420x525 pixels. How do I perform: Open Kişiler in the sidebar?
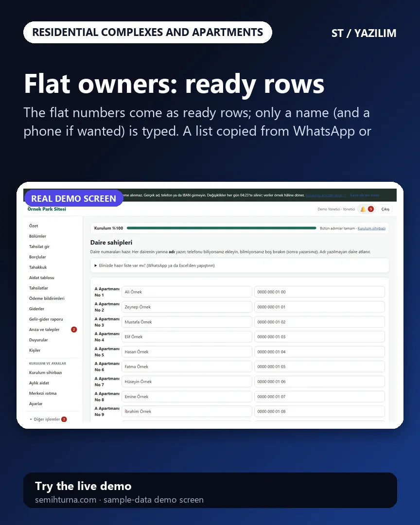tap(35, 350)
